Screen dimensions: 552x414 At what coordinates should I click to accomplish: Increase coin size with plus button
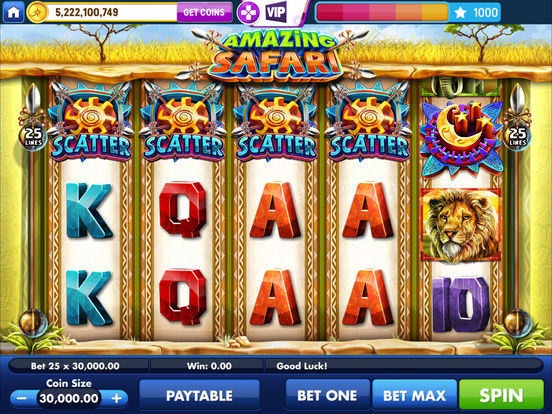point(117,398)
